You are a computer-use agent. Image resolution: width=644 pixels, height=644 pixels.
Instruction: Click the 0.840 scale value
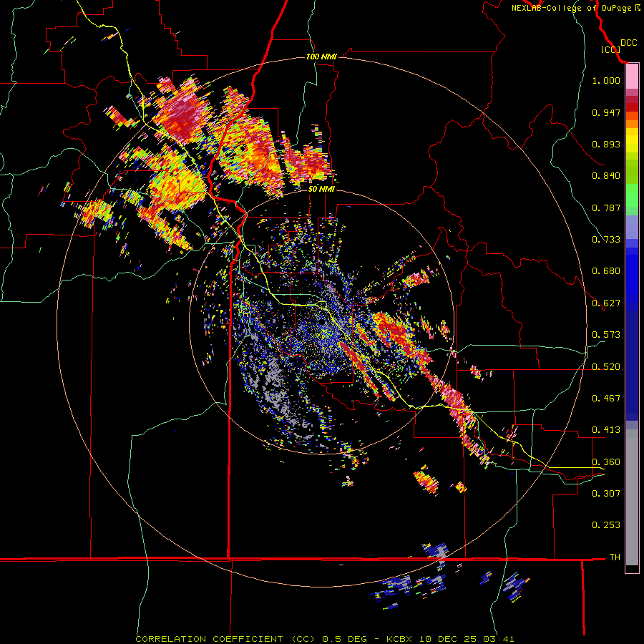[606, 176]
